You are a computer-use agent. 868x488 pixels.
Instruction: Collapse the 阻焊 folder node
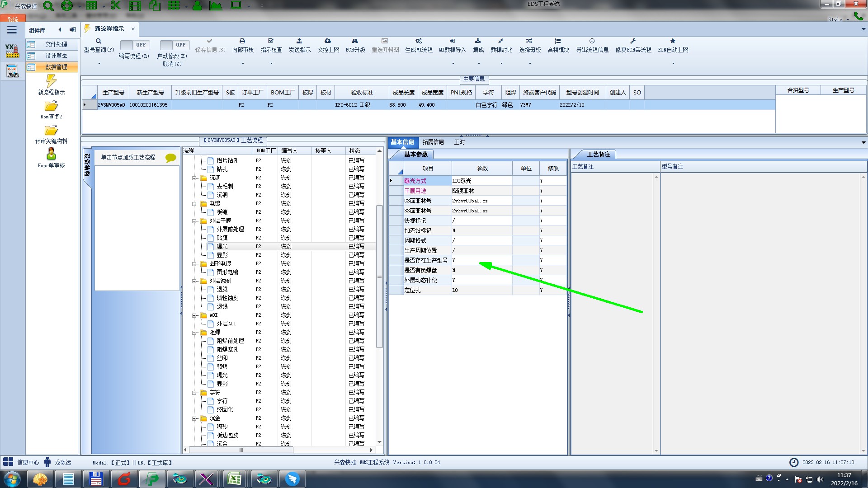tap(194, 333)
